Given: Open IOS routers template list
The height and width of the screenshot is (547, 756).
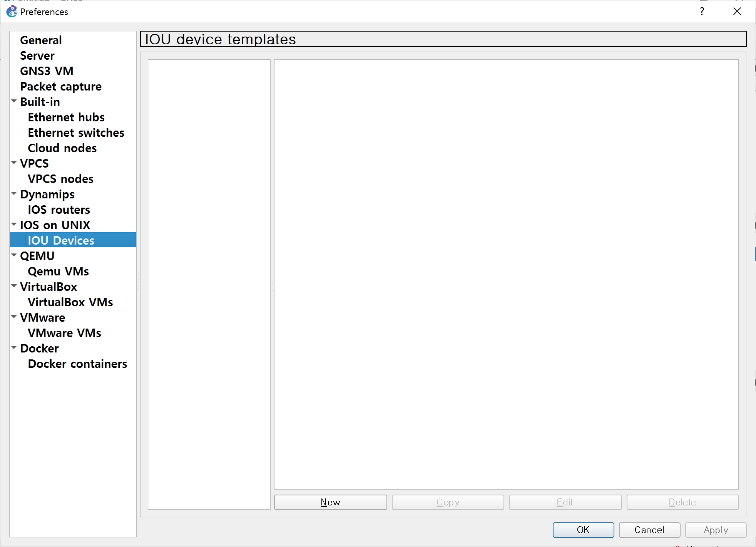Looking at the screenshot, I should point(59,210).
